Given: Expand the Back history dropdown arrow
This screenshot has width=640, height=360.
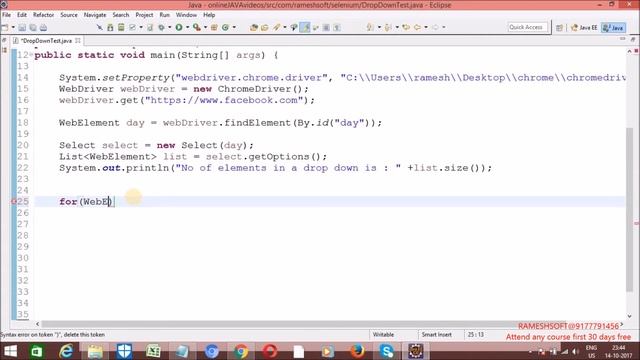Looking at the screenshot, I should tap(426, 27).
